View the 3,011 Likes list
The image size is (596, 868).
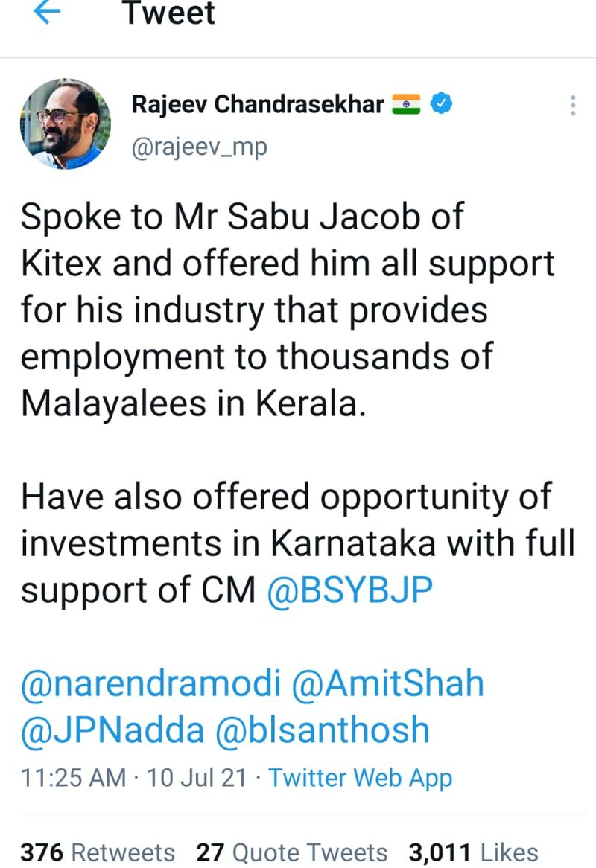pyautogui.click(x=473, y=852)
